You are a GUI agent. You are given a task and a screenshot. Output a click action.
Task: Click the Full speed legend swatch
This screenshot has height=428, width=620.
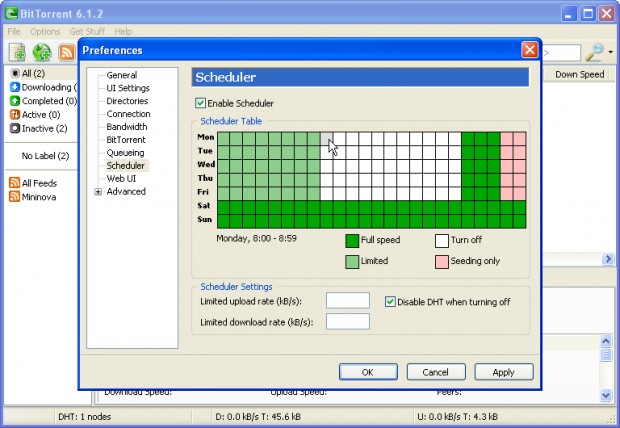coord(352,241)
